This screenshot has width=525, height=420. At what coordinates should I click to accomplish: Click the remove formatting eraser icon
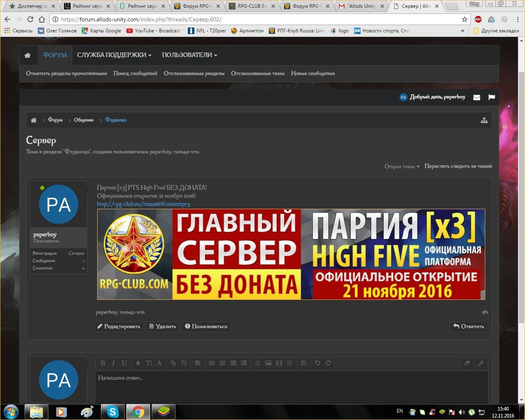[x=467, y=363]
